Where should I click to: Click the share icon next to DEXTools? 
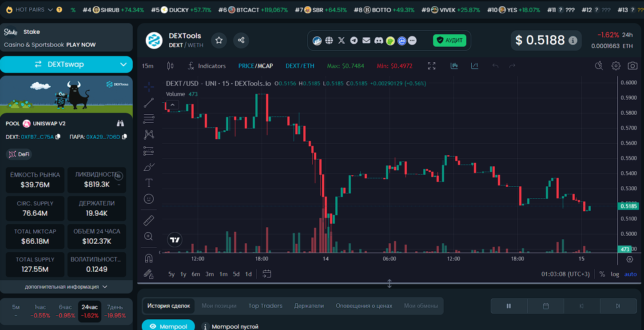click(241, 40)
